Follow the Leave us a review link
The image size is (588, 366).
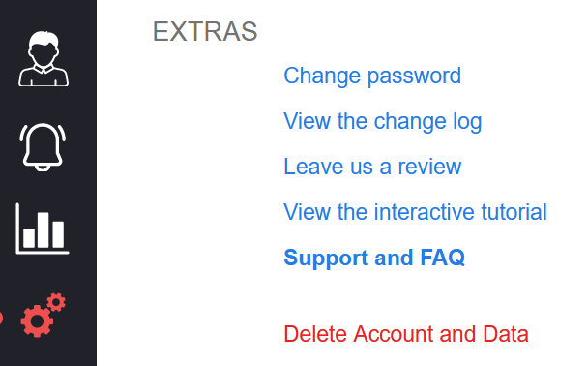[372, 167]
